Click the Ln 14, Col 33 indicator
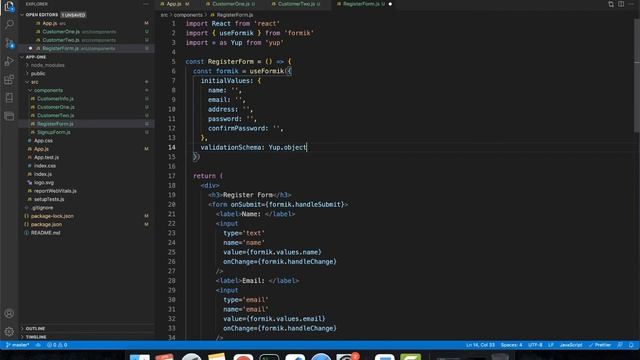Image resolution: width=640 pixels, height=360 pixels. pyautogui.click(x=480, y=345)
